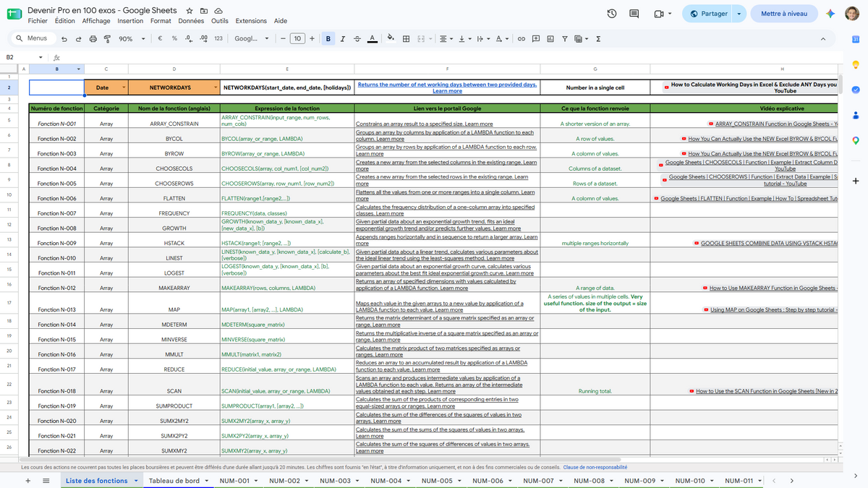Open the borders tool
The width and height of the screenshot is (868, 488).
click(406, 39)
